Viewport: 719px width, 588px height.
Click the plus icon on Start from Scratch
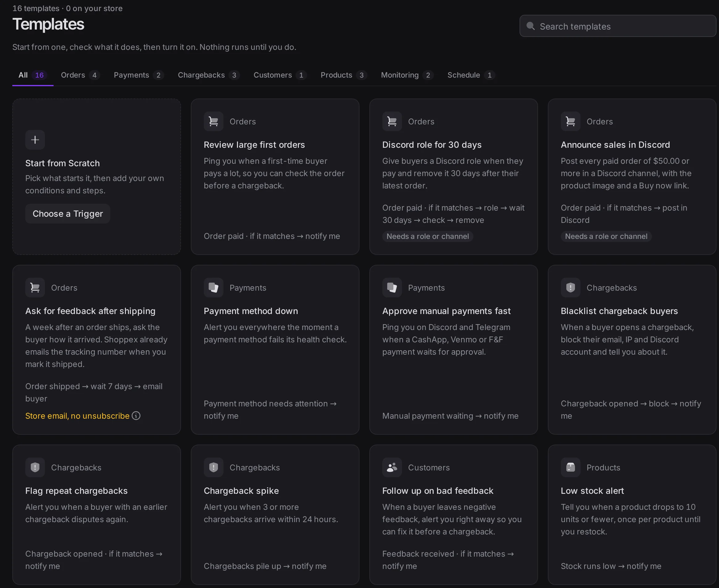35,139
